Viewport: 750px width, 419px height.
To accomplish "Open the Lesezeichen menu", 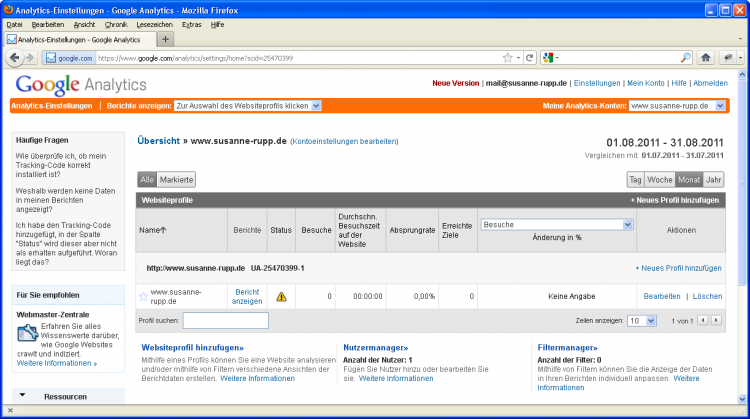I will (x=153, y=23).
